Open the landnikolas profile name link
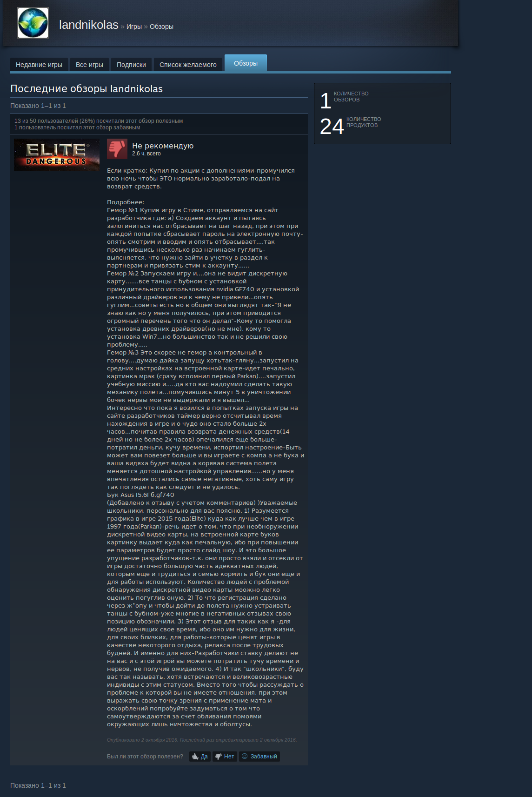This screenshot has width=532, height=797. tap(89, 25)
